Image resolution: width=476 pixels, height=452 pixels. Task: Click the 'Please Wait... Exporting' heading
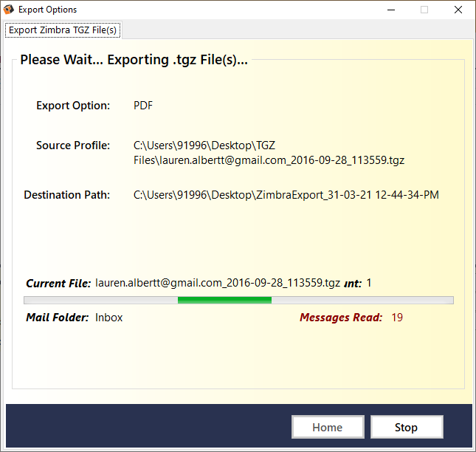tap(134, 60)
